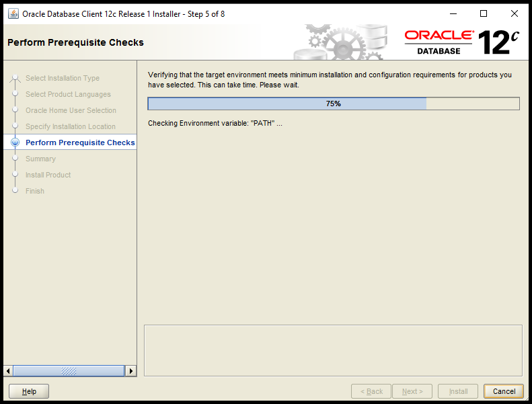Click the Cancel button
This screenshot has width=532, height=404.
pyautogui.click(x=504, y=391)
